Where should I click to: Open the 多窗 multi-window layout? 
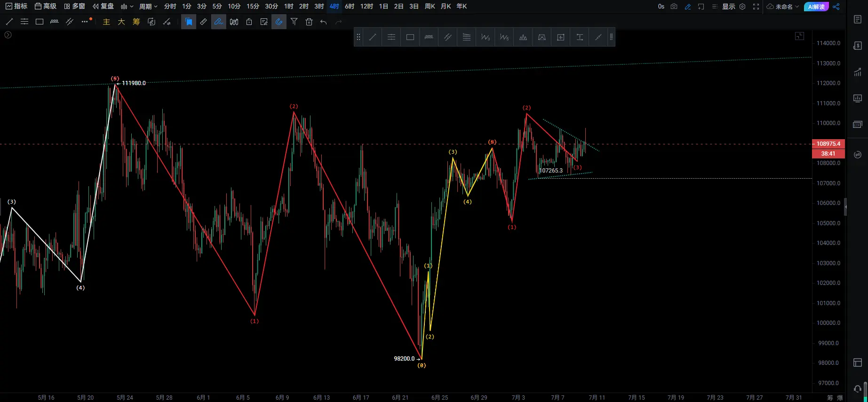tap(75, 6)
